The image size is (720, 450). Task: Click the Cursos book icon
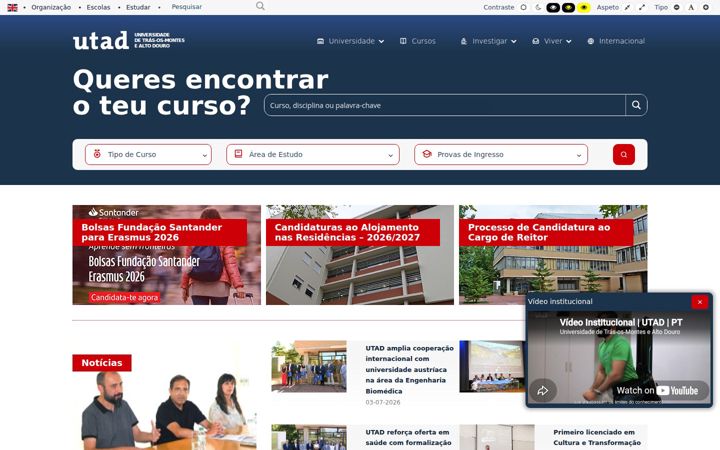(x=403, y=41)
